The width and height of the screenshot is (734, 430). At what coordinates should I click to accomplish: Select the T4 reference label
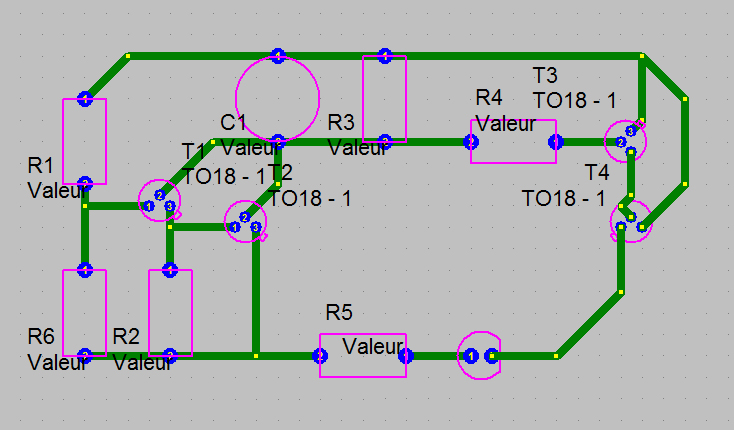pyautogui.click(x=597, y=173)
